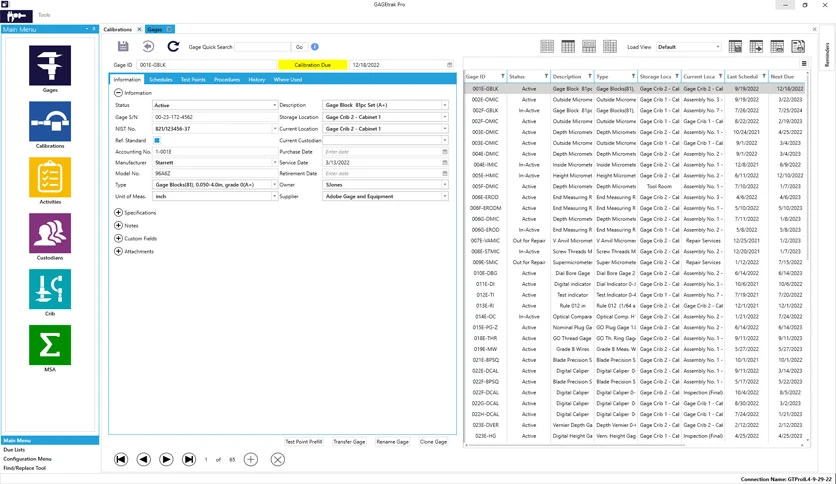Open Find/Replace Tool in left panel
This screenshot has width=836, height=484.
click(x=25, y=468)
